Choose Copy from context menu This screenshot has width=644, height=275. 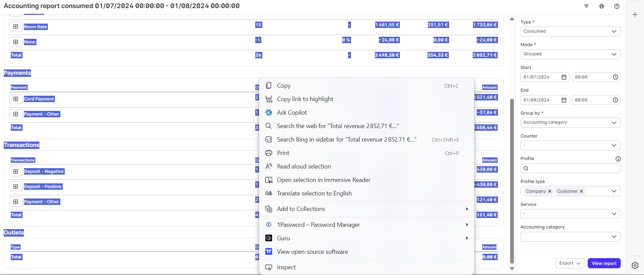coord(367,86)
